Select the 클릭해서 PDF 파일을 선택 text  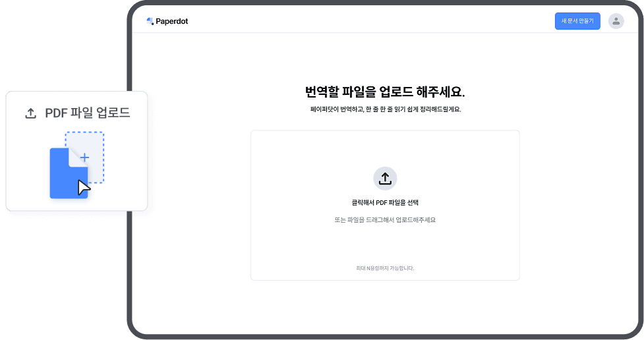(x=385, y=202)
